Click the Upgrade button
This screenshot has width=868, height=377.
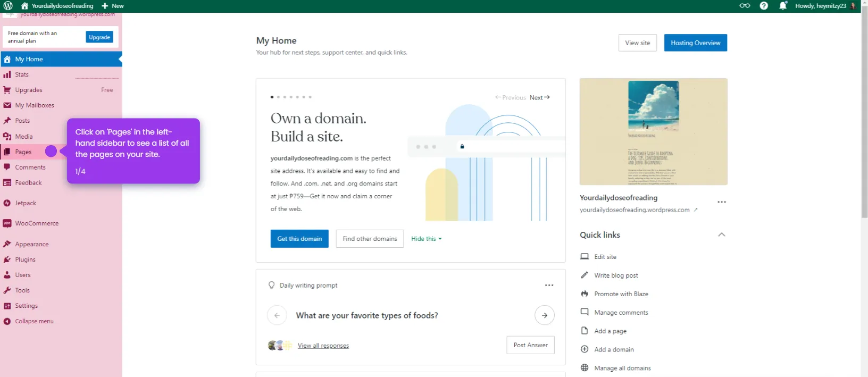pos(99,37)
